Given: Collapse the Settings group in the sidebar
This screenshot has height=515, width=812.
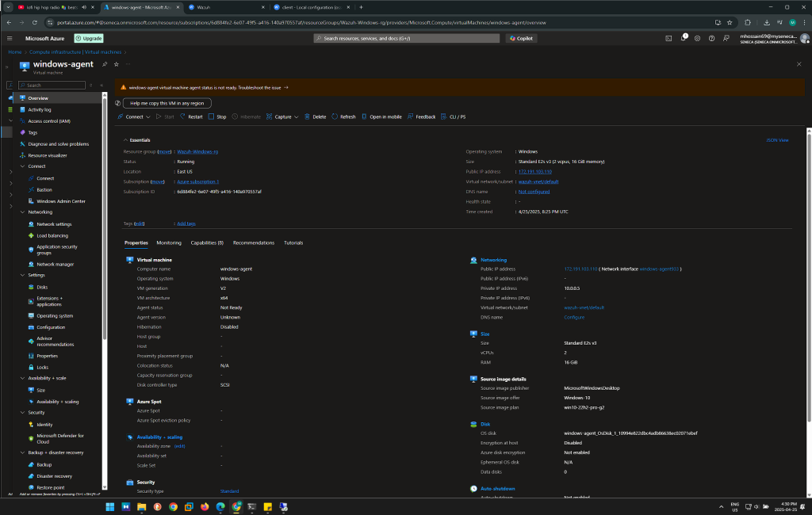Looking at the screenshot, I should (x=22, y=276).
